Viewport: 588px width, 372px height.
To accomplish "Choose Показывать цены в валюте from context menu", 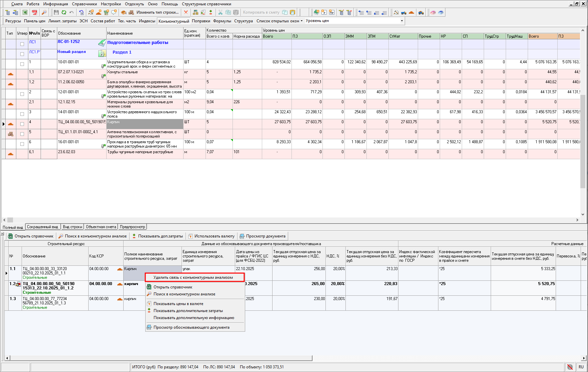I will [x=178, y=304].
